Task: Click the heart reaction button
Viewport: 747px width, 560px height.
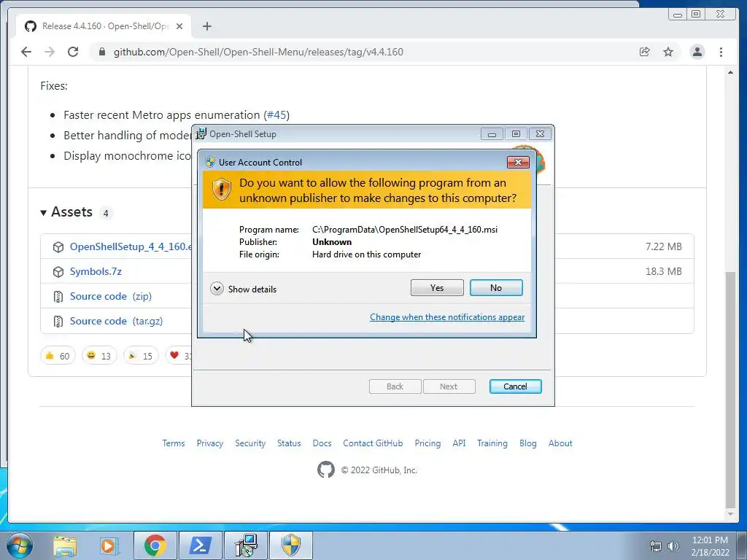Action: click(x=179, y=356)
